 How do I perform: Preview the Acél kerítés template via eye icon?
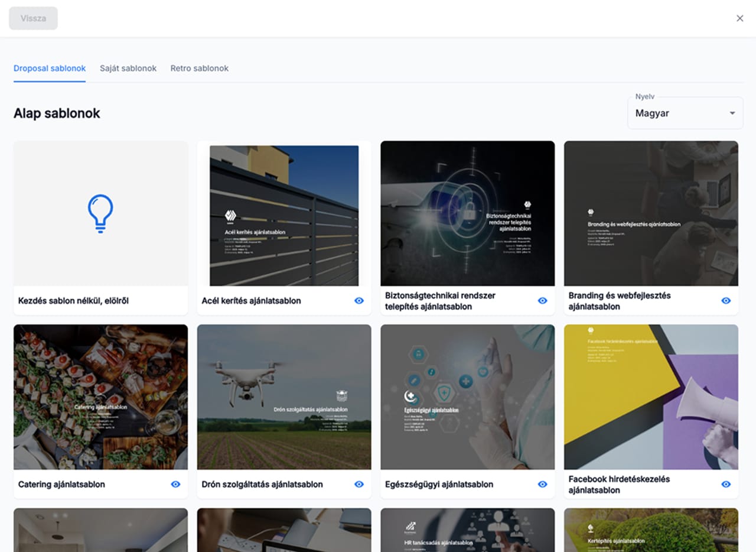pyautogui.click(x=359, y=301)
